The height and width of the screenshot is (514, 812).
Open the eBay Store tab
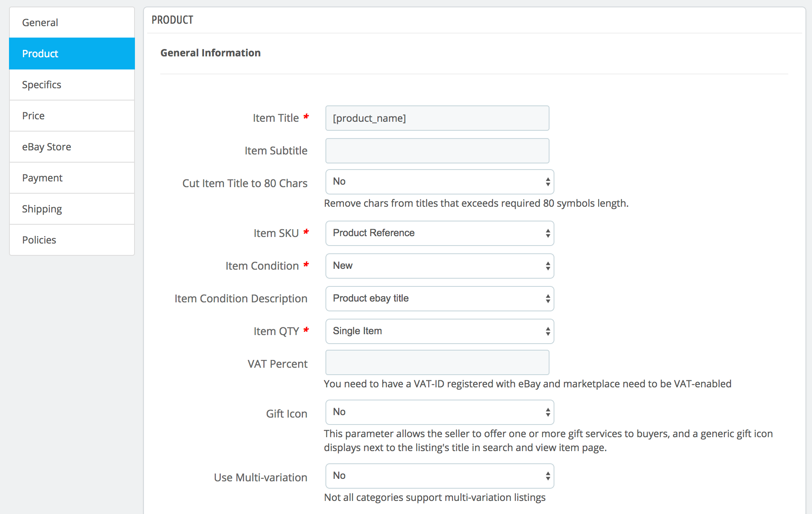coord(72,147)
